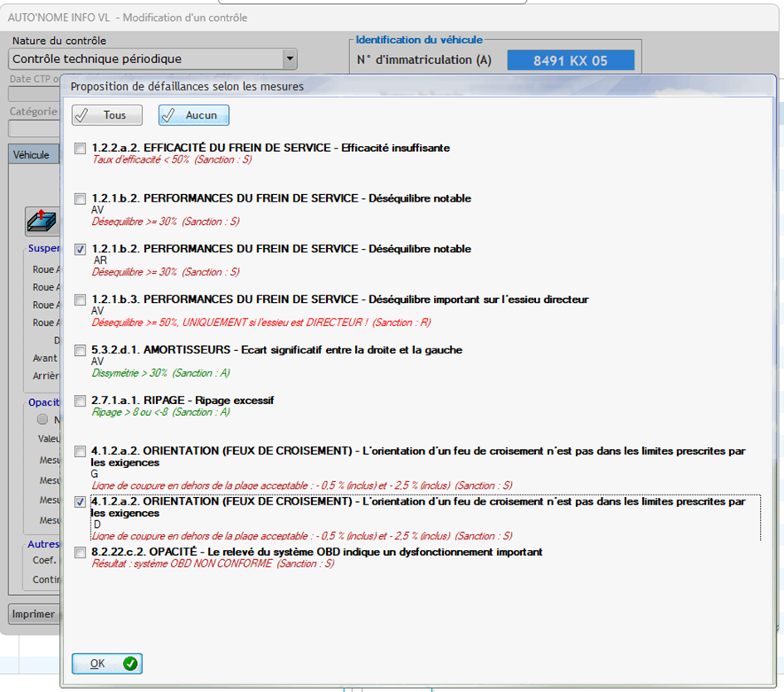Check the 2.7.1.a.1 Ripage excessif box
Screen dimensions: 784x692
tap(80, 401)
